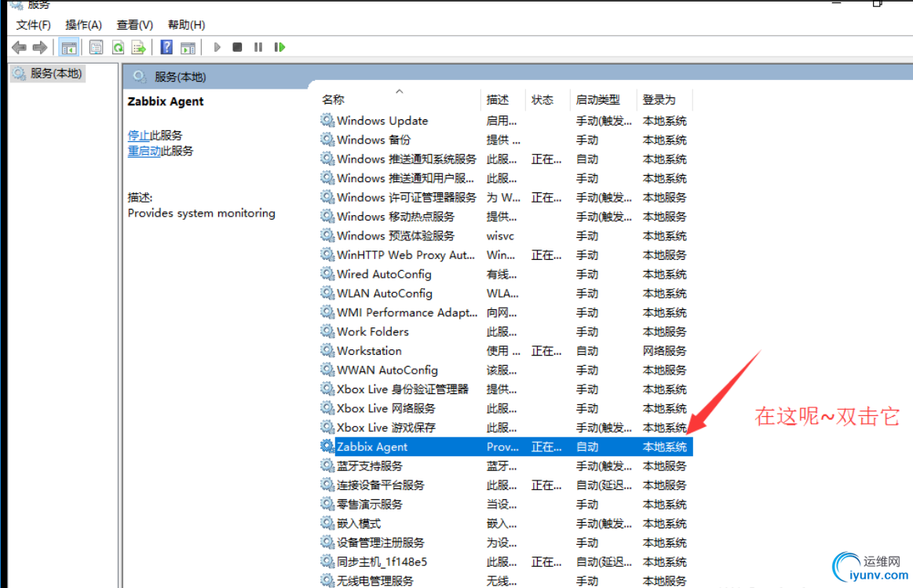Click the Export List toolbar icon
Image resolution: width=913 pixels, height=588 pixels.
[x=139, y=47]
